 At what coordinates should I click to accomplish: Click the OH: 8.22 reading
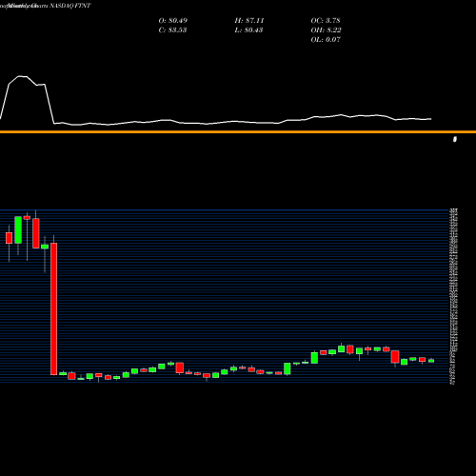pyautogui.click(x=327, y=30)
